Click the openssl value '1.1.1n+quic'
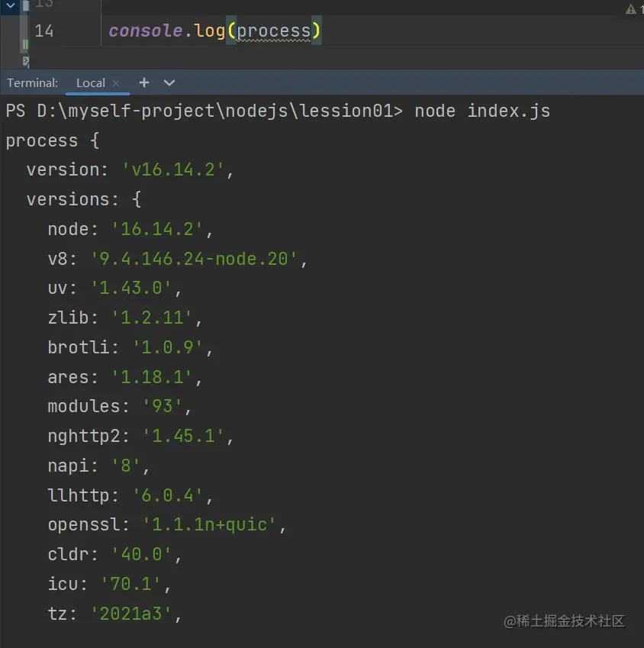This screenshot has height=648, width=644. tap(209, 525)
